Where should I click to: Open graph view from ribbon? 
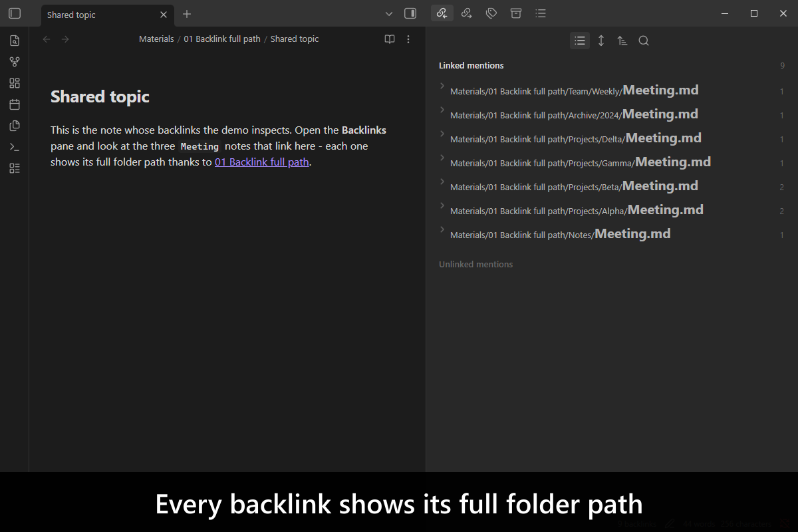click(x=15, y=62)
